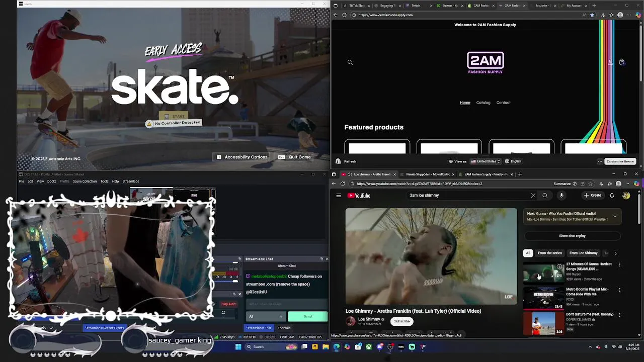Open account icon on 2AM Fashion Supply
The height and width of the screenshot is (362, 644).
pos(610,62)
